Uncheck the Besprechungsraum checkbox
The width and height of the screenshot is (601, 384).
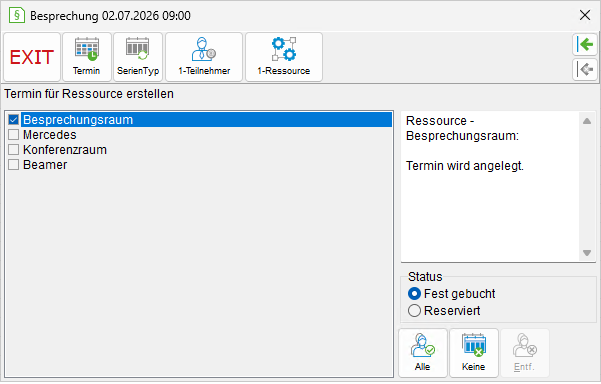(13, 120)
